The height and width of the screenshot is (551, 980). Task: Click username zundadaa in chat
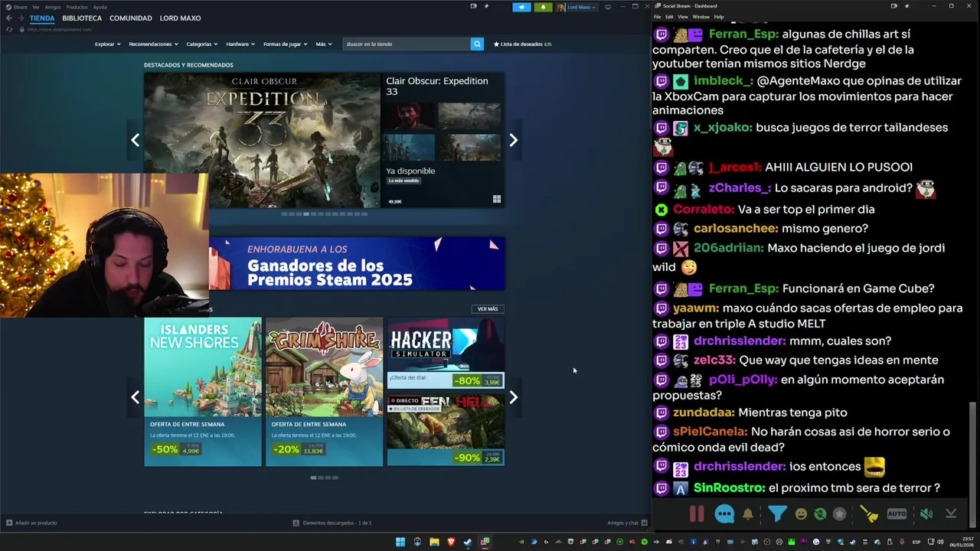[704, 412]
